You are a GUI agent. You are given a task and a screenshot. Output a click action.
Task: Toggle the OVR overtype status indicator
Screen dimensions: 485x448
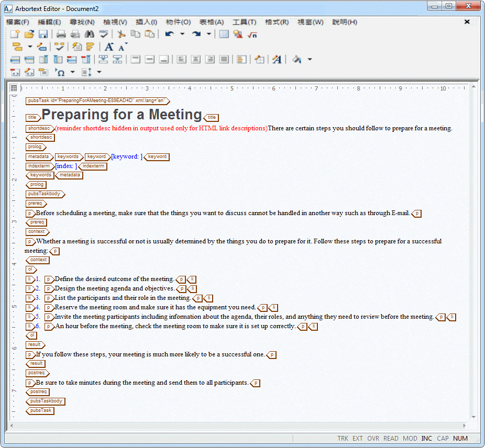click(373, 438)
